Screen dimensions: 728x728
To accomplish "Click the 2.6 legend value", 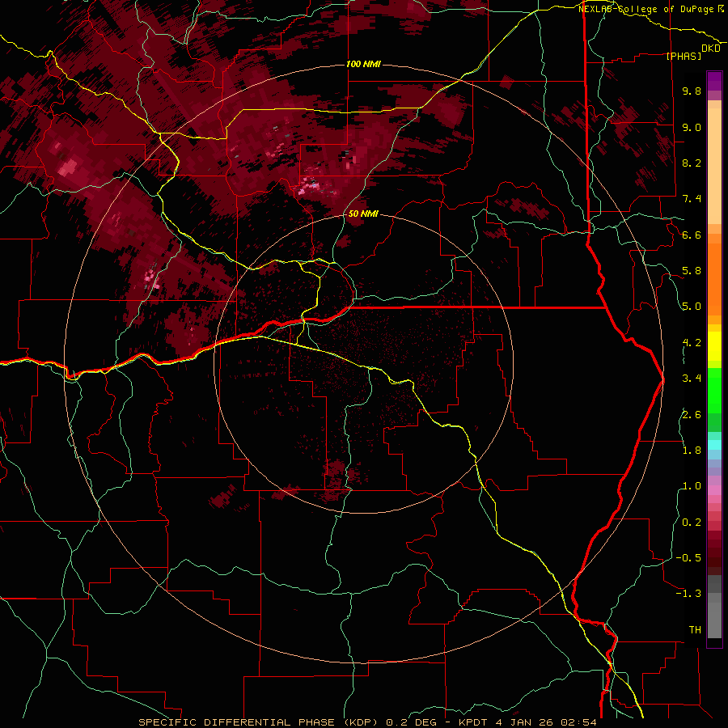I will click(692, 415).
